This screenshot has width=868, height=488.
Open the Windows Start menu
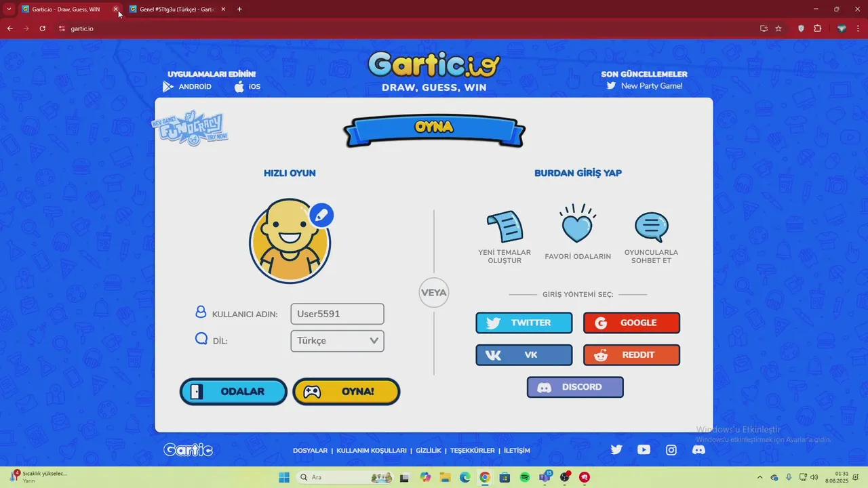pos(283,477)
